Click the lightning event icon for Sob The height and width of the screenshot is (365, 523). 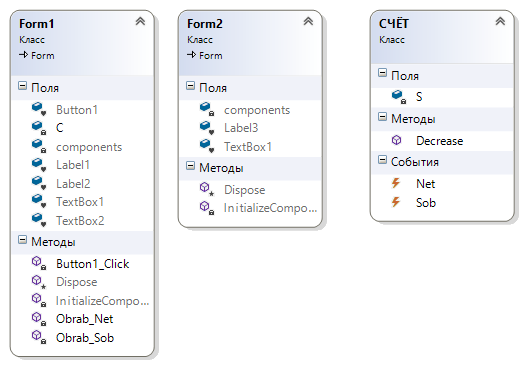396,202
